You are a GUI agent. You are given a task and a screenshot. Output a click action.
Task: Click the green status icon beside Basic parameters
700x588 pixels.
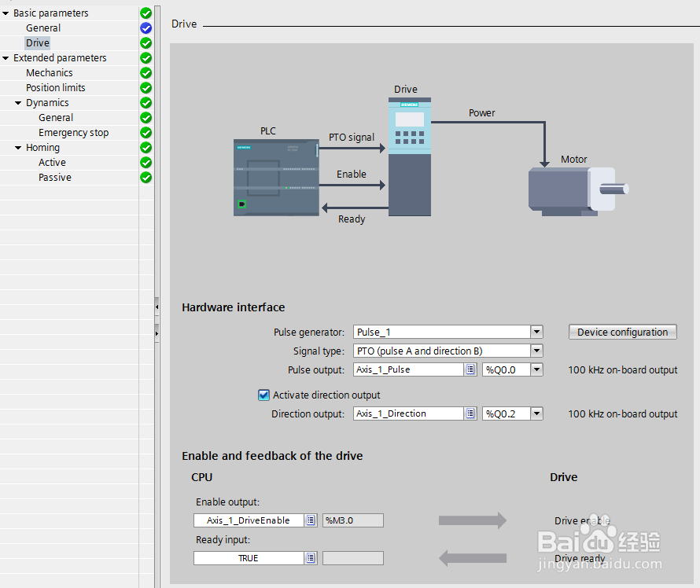pyautogui.click(x=146, y=13)
